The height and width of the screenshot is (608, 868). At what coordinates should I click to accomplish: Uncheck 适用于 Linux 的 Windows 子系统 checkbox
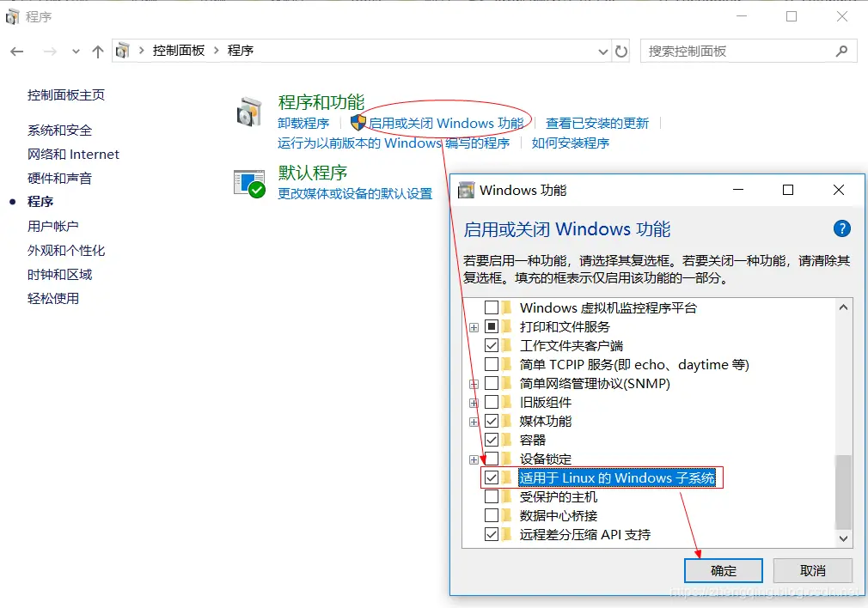pos(491,477)
